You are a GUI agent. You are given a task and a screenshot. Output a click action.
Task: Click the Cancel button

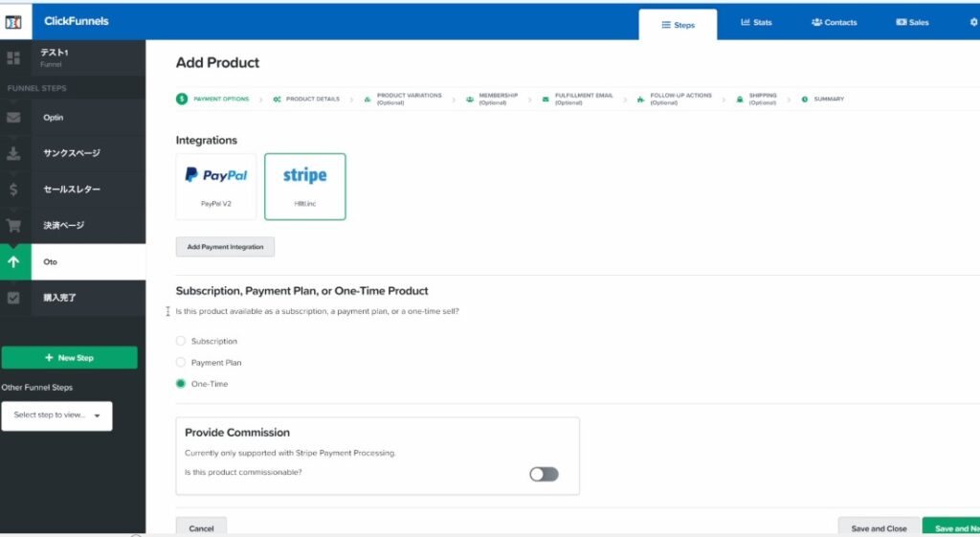[201, 527]
